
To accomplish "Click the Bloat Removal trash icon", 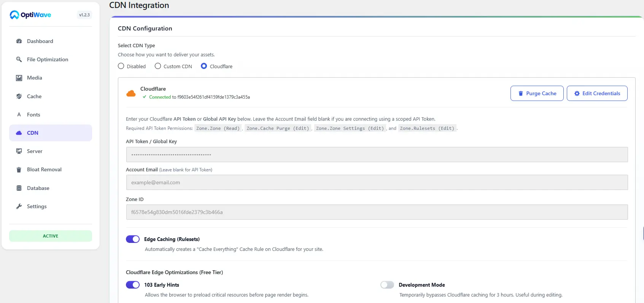I will tap(19, 170).
